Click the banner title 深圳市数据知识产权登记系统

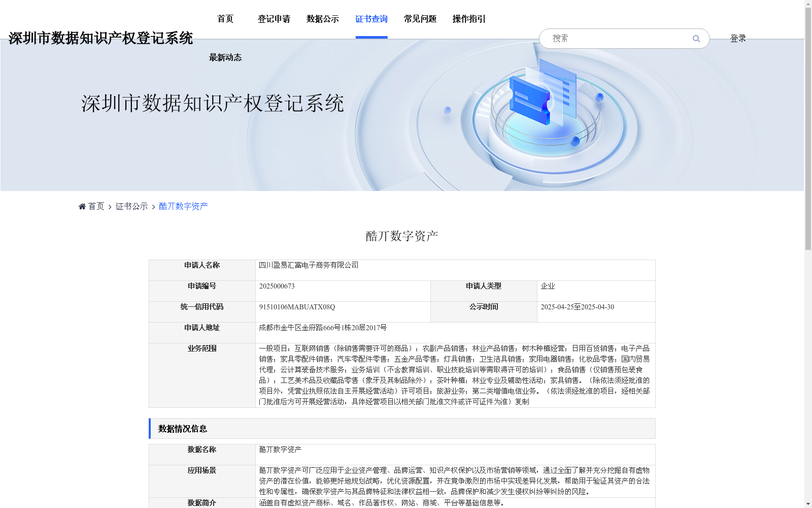tap(213, 103)
